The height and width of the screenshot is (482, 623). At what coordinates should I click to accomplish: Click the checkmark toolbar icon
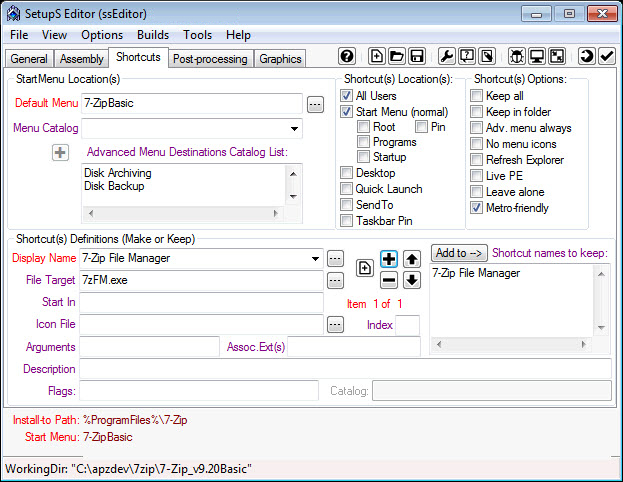[607, 56]
